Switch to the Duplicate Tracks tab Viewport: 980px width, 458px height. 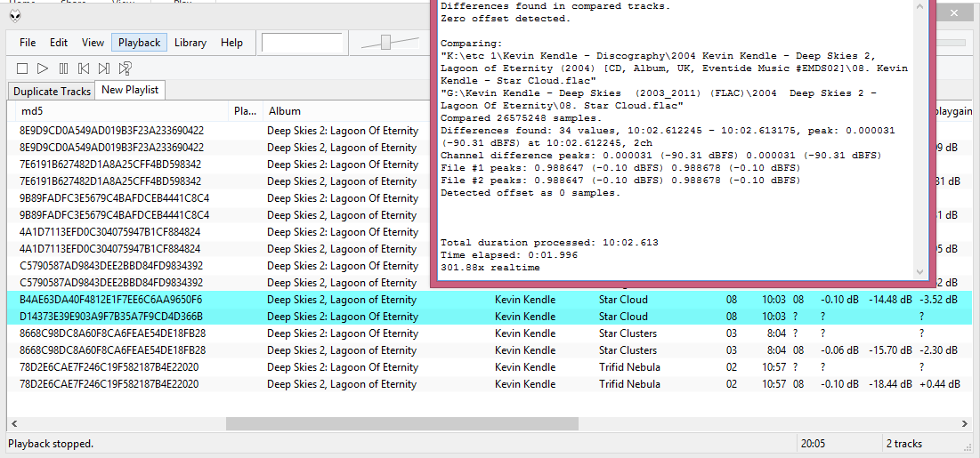pos(52,92)
